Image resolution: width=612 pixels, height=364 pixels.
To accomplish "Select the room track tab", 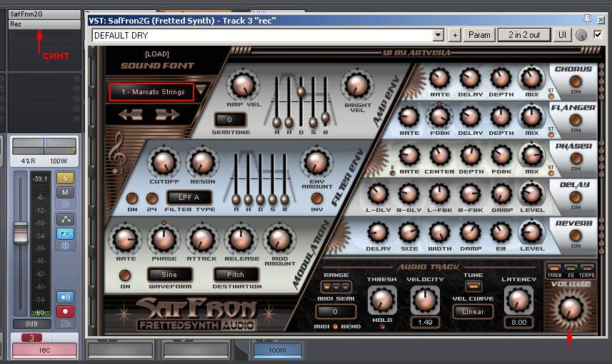I will click(x=278, y=350).
